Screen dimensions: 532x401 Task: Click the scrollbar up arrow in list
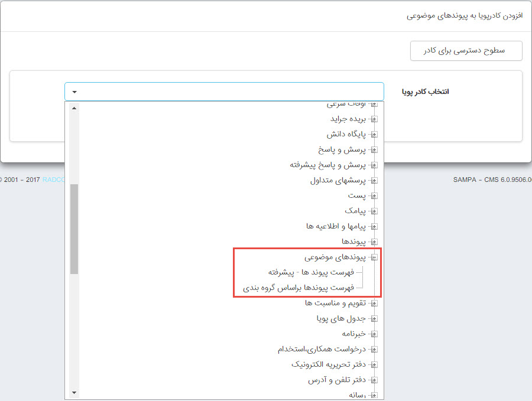pos(74,108)
